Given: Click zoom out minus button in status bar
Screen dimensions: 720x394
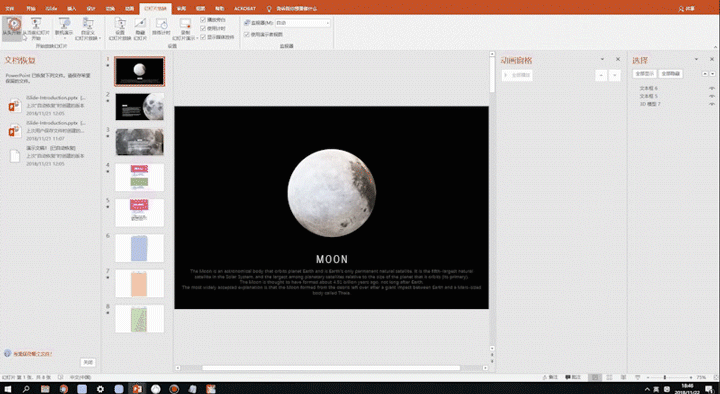Looking at the screenshot, I should pyautogui.click(x=648, y=377).
